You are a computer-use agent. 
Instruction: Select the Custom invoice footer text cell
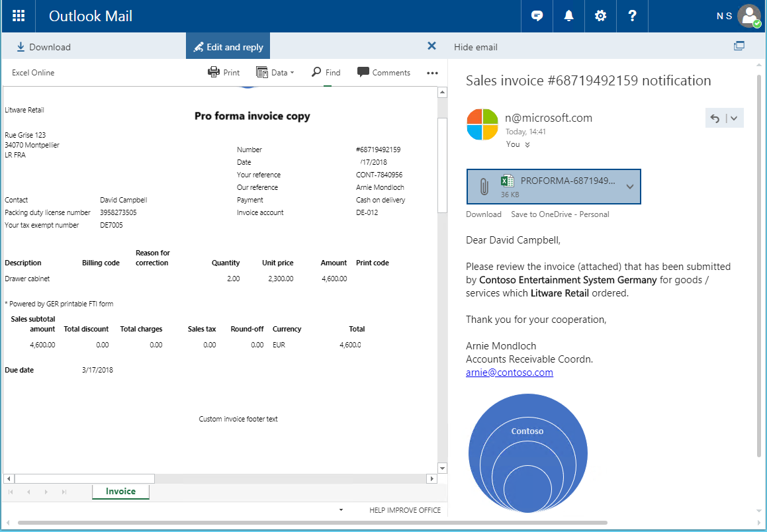click(x=238, y=419)
